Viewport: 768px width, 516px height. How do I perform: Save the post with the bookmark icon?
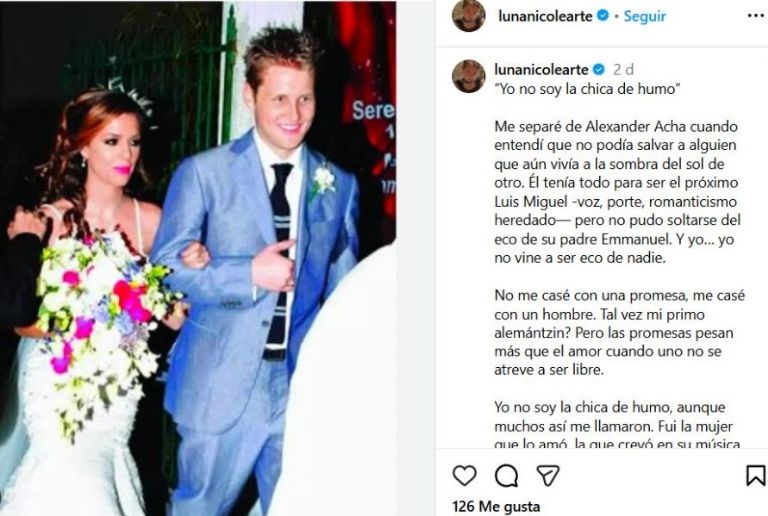tap(756, 475)
